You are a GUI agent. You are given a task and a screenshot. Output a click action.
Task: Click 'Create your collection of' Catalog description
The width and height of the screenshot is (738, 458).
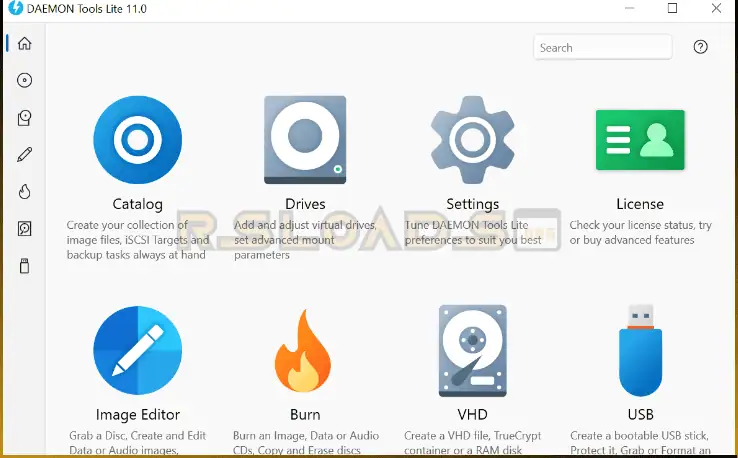(127, 225)
